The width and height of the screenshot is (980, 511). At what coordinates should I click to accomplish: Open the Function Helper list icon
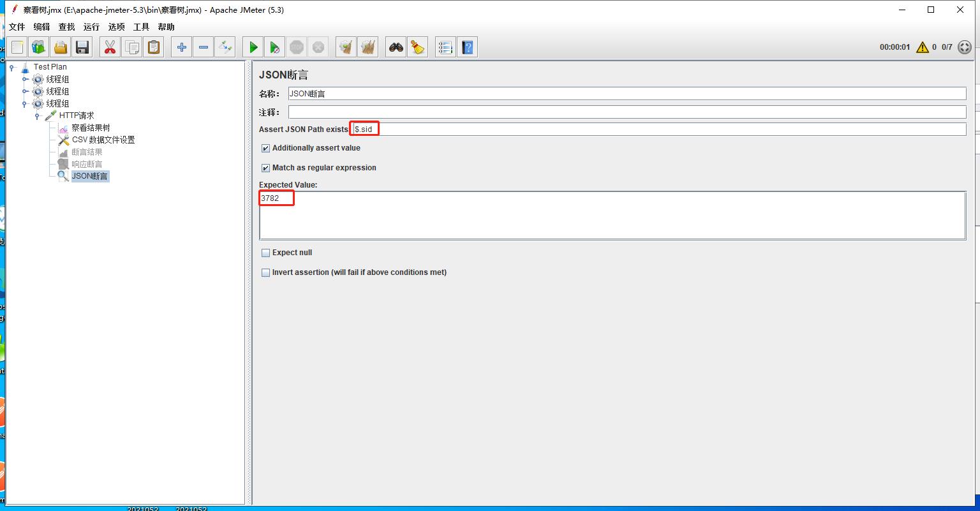[446, 47]
